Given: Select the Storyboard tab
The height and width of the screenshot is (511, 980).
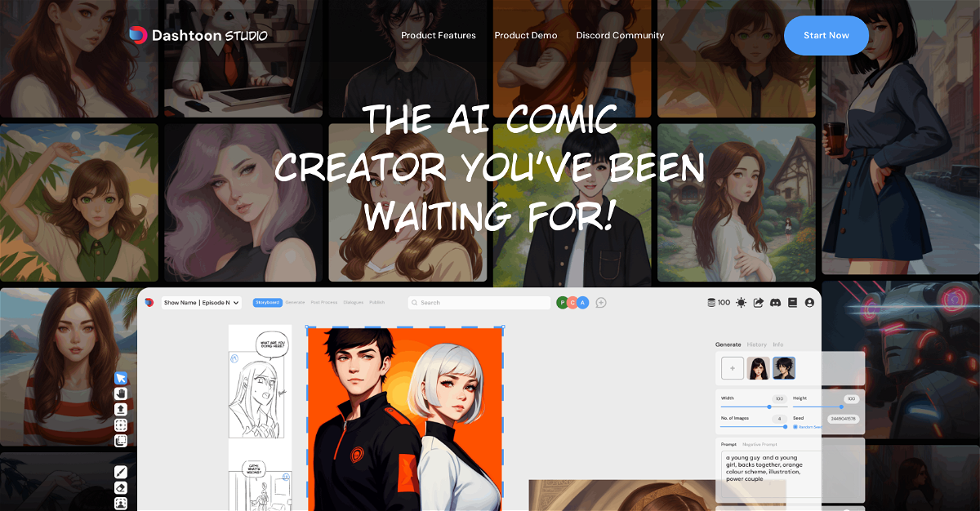Looking at the screenshot, I should pos(268,302).
